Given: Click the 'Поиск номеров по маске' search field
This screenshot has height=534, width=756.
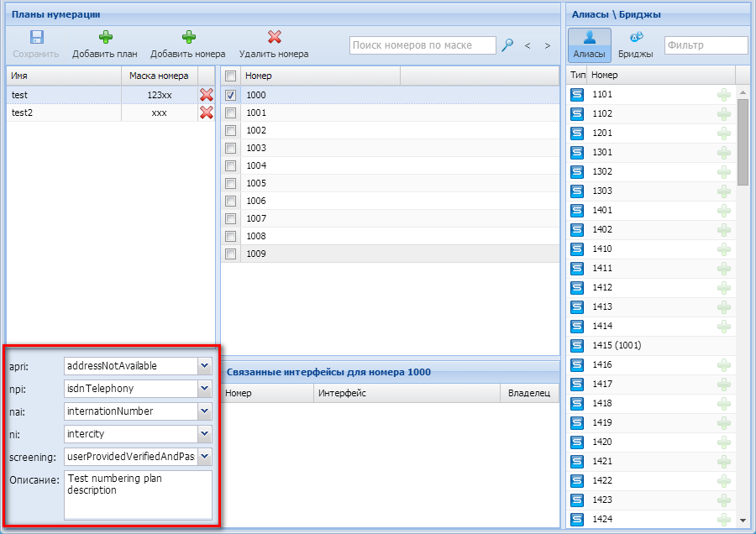Looking at the screenshot, I should pyautogui.click(x=423, y=45).
